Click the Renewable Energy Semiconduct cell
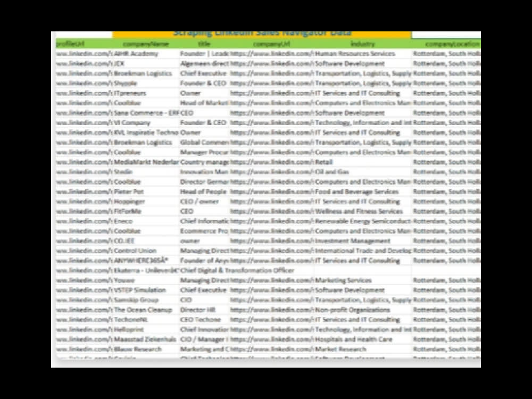This screenshot has height=399, width=532. pyautogui.click(x=363, y=221)
